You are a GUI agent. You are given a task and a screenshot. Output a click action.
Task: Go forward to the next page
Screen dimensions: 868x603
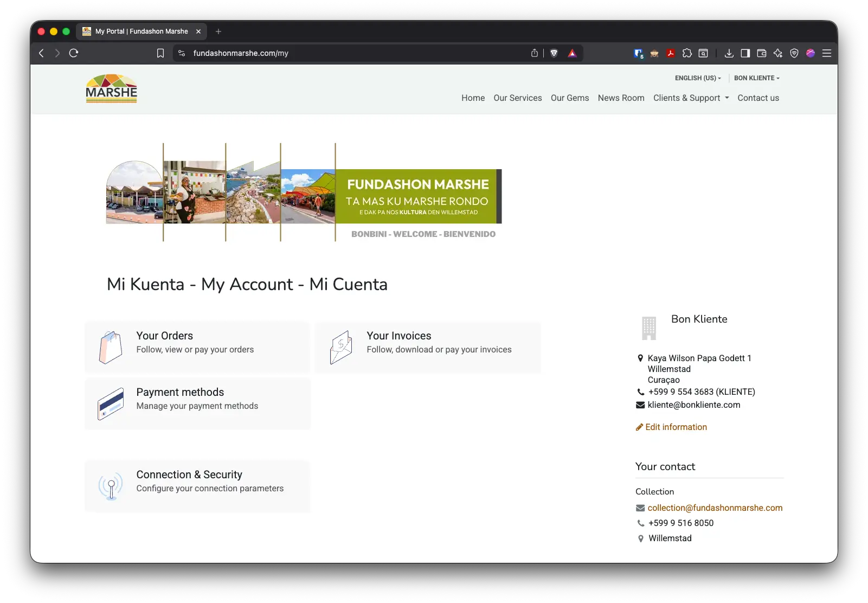tap(57, 53)
